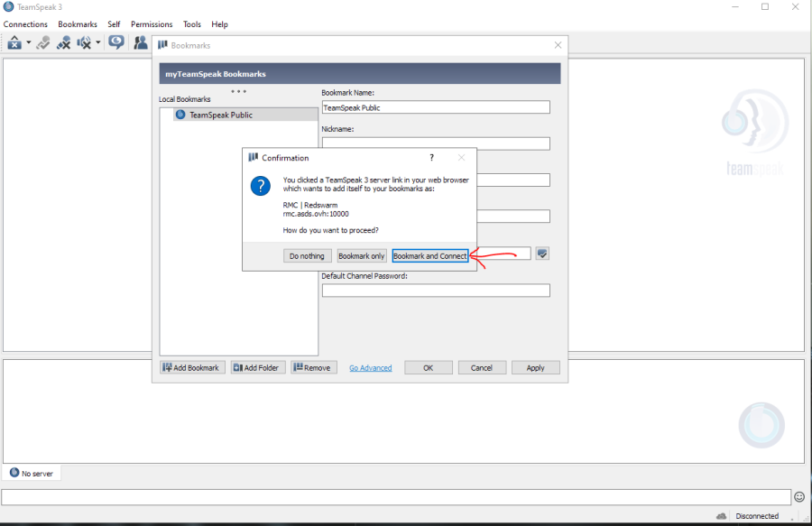Mute the speakers toolbar icon
812x526 pixels.
[x=84, y=42]
